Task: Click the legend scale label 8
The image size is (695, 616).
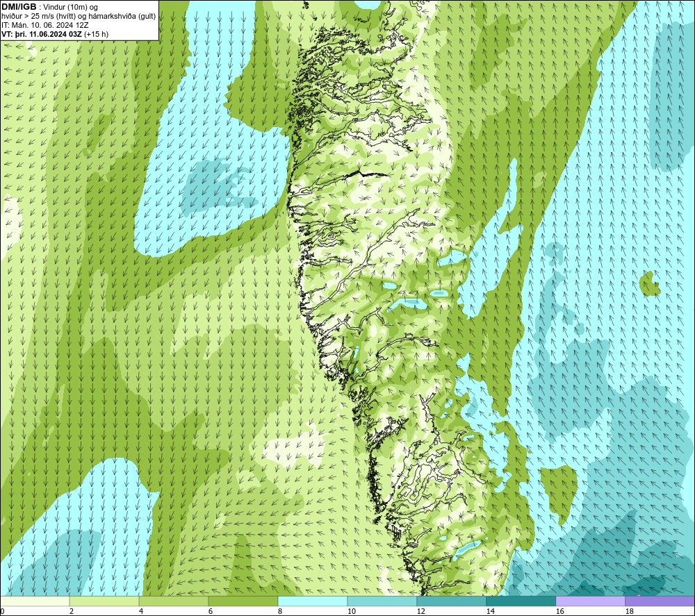Action: 280,611
